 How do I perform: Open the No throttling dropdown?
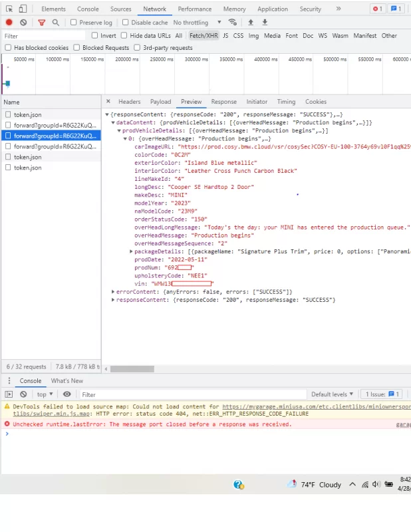coord(197,23)
